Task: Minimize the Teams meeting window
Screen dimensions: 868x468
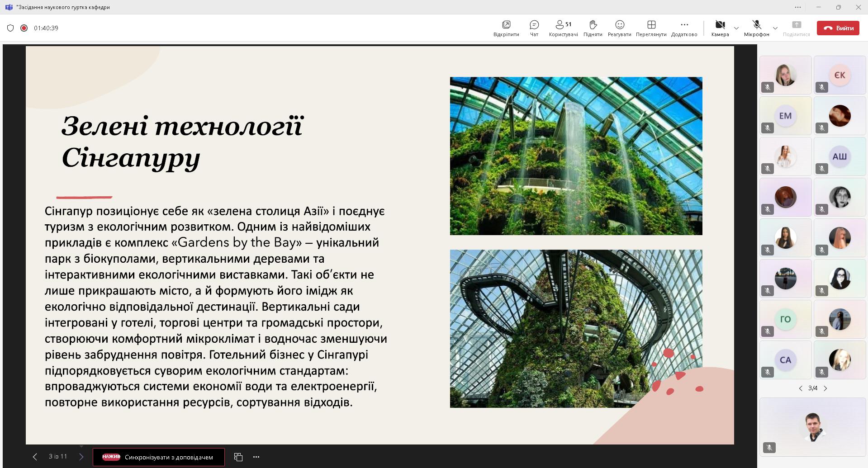Action: [x=818, y=7]
